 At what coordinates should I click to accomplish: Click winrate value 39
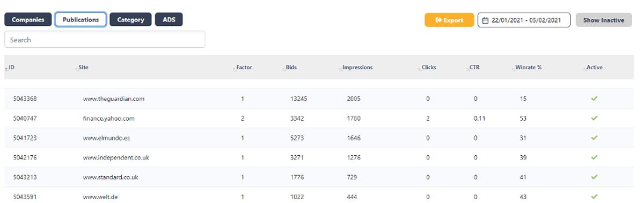pyautogui.click(x=523, y=157)
